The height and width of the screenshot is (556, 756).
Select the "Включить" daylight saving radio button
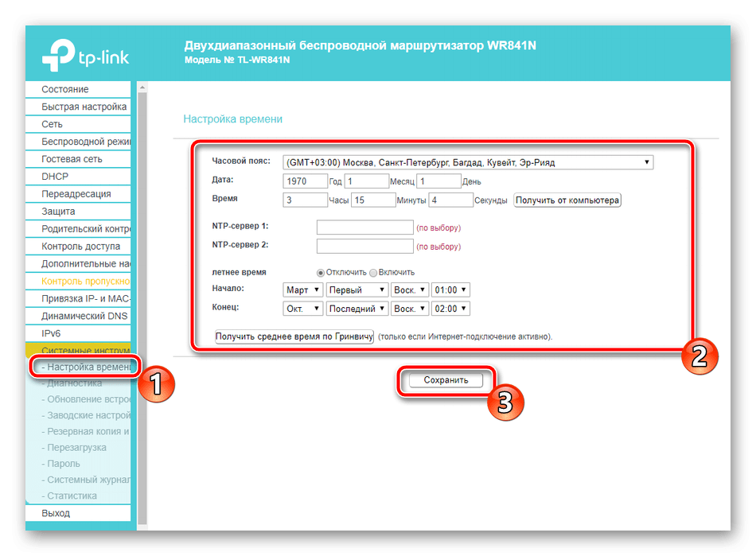pyautogui.click(x=373, y=272)
